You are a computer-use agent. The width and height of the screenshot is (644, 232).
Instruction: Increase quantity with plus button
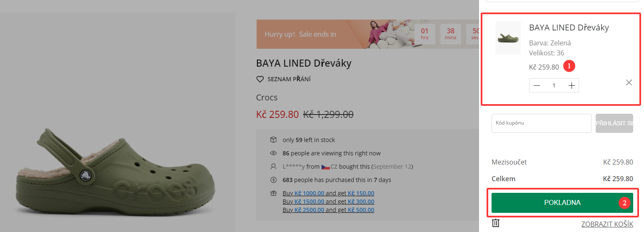click(x=572, y=85)
